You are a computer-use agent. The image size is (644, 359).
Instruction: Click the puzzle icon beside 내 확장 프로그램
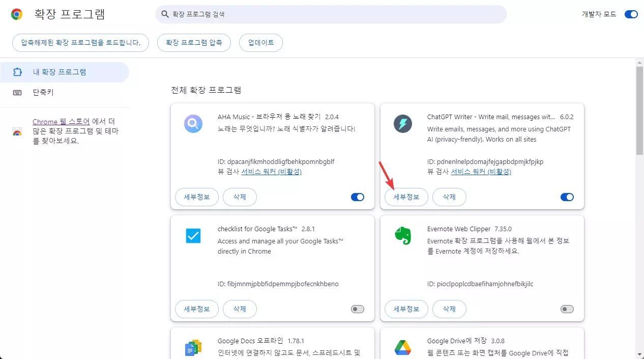(17, 72)
